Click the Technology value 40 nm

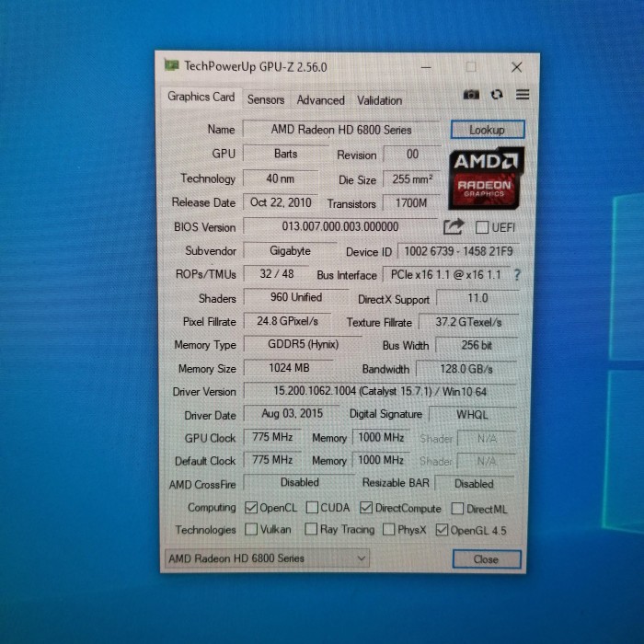281,178
